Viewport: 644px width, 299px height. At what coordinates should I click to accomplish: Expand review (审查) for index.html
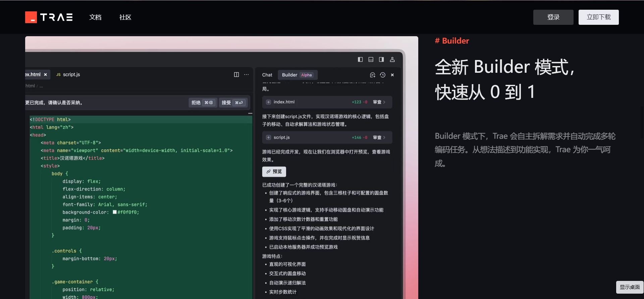(x=379, y=102)
